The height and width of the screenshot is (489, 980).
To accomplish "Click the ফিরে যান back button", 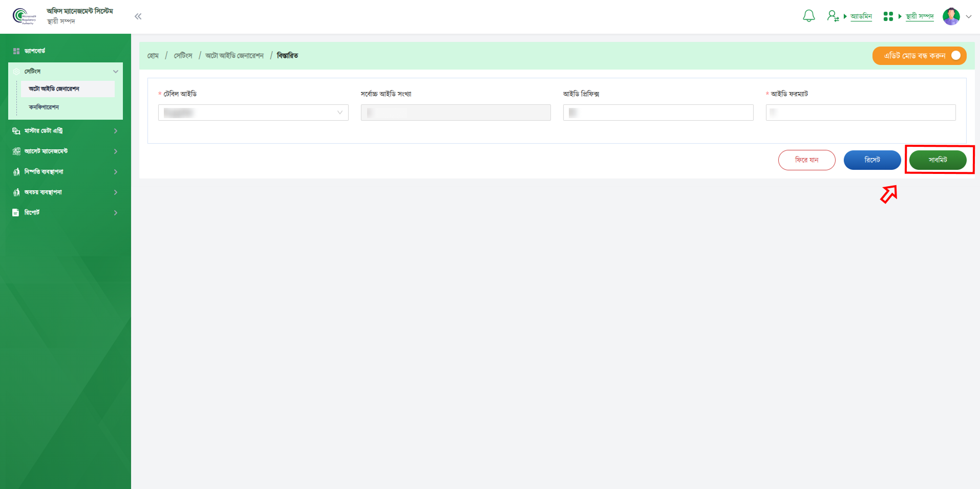I will [x=806, y=160].
